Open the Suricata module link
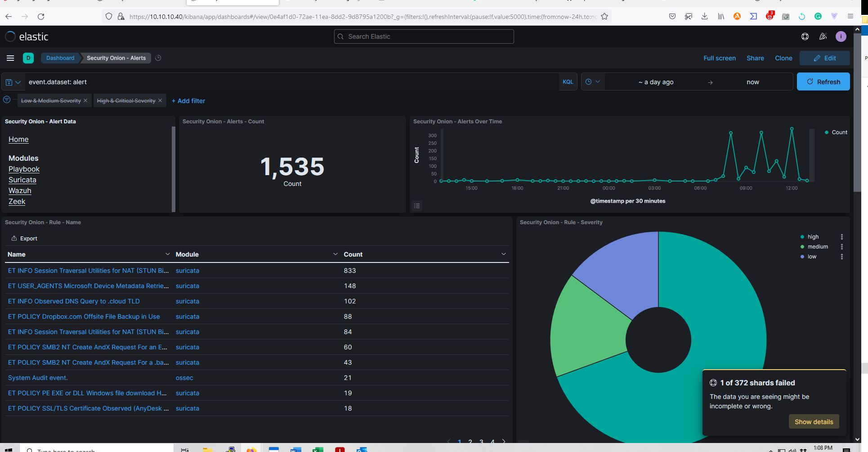The image size is (868, 452). [22, 180]
